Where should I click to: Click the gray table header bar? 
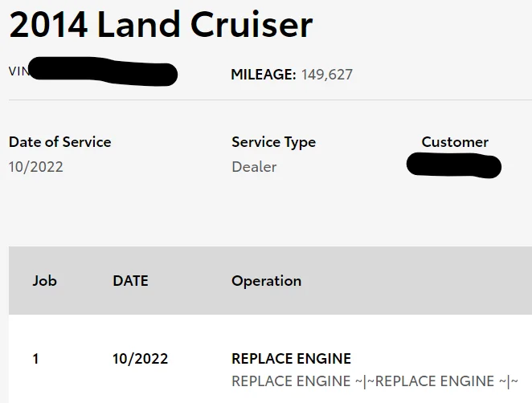coord(270,281)
